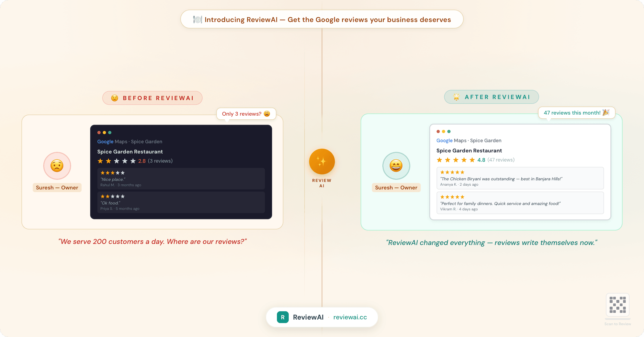Screen dimensions: 644x337
Task: Select the grinning Suresh avatar in the after panel
Action: coord(396,166)
